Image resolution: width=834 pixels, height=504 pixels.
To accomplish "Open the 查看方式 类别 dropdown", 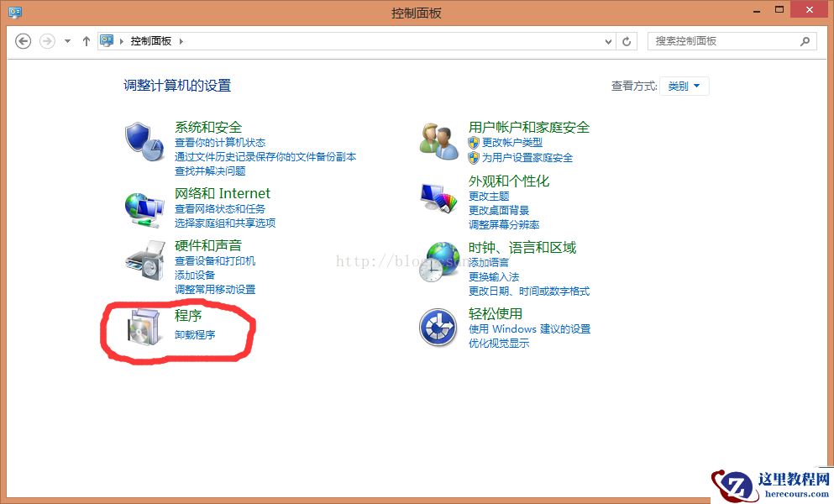I will pos(685,86).
